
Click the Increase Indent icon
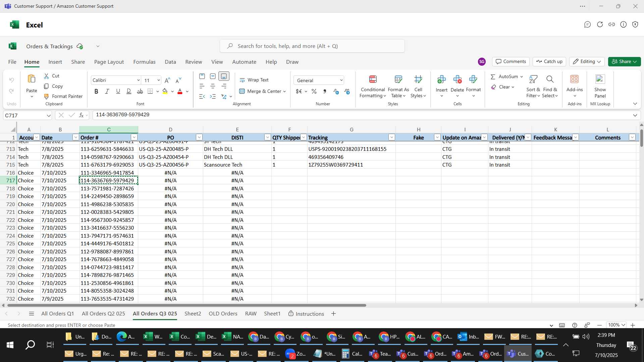coord(213,97)
